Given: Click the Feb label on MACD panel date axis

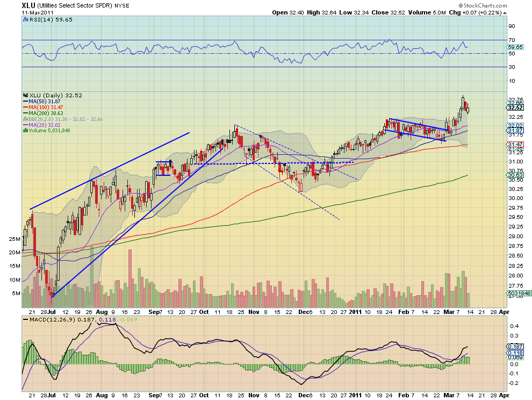Looking at the screenshot, I should click(x=404, y=395).
